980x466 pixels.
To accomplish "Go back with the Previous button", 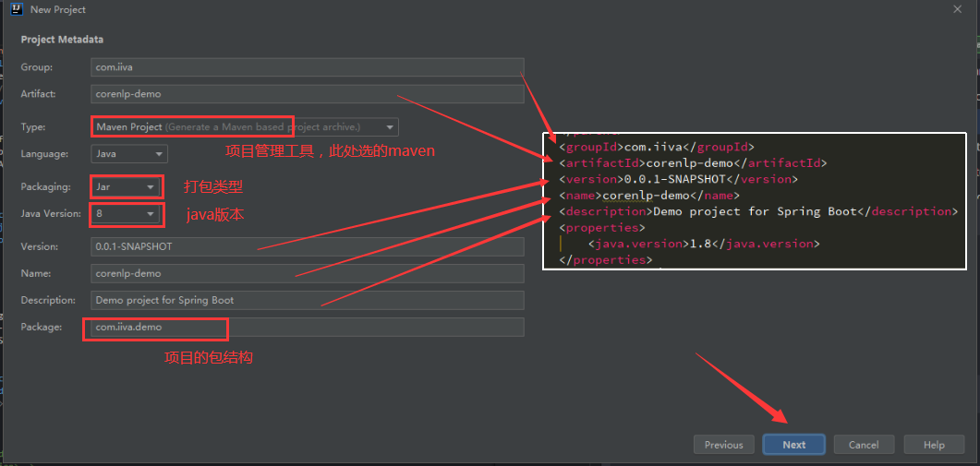I will 724,445.
